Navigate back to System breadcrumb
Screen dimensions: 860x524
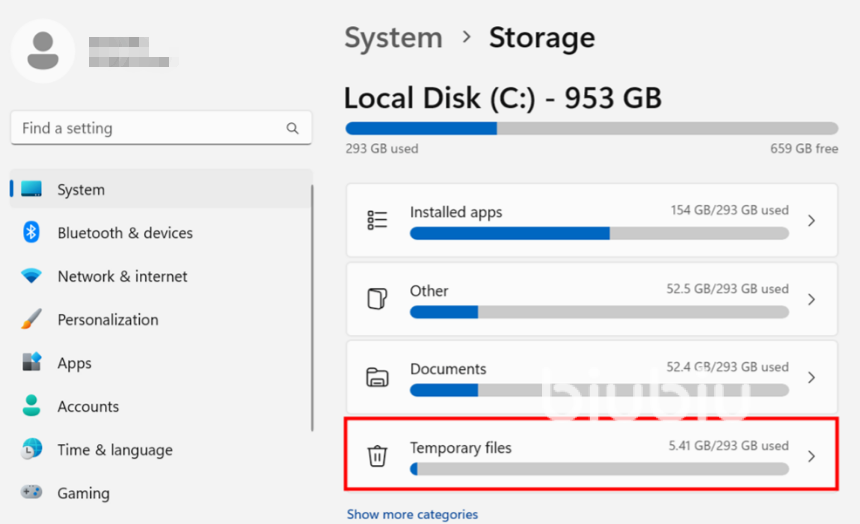[393, 38]
